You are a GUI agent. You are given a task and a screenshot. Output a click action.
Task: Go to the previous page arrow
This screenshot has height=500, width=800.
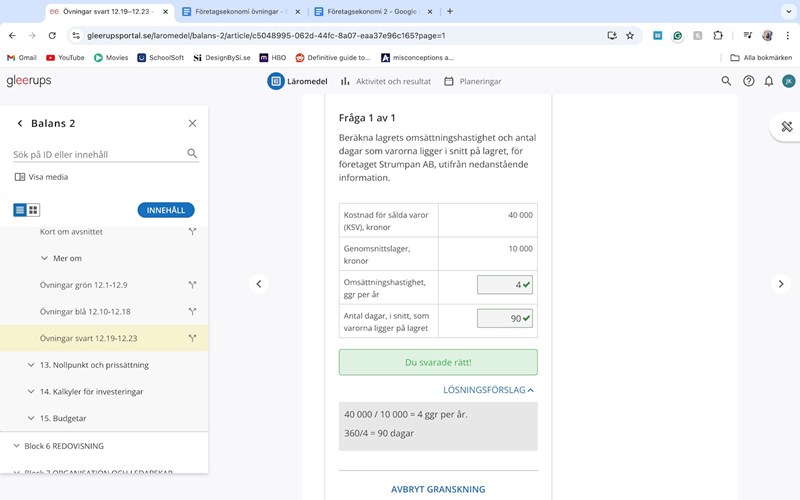(x=258, y=284)
